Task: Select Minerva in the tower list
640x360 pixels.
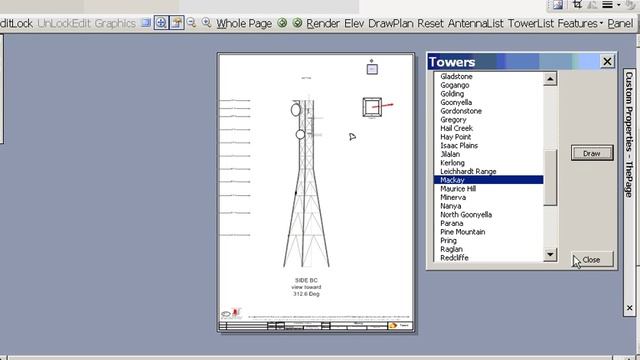Action: coord(453,197)
